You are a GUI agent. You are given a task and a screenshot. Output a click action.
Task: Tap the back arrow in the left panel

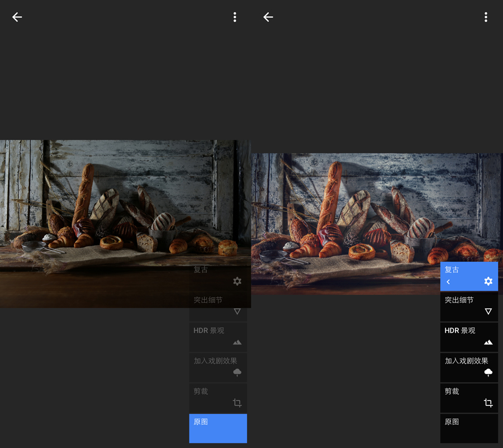tap(17, 17)
